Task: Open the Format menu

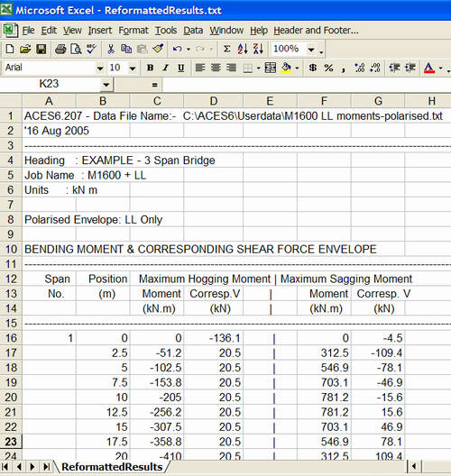Action: click(133, 31)
